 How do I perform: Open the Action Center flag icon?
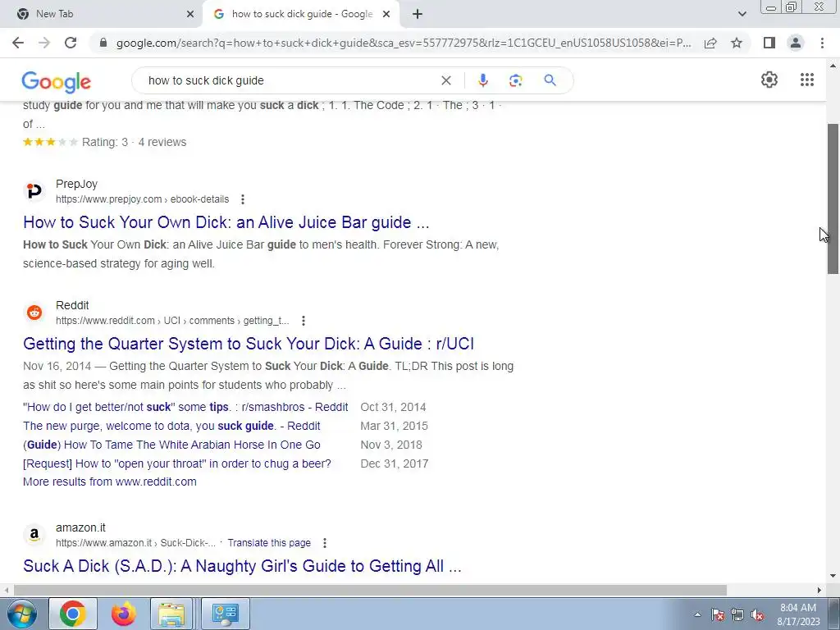click(718, 615)
